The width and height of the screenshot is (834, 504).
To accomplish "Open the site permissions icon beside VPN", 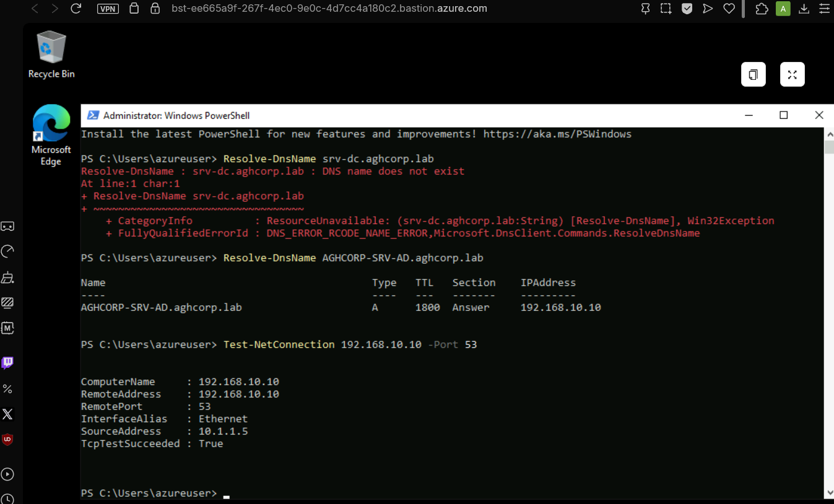I will (134, 9).
